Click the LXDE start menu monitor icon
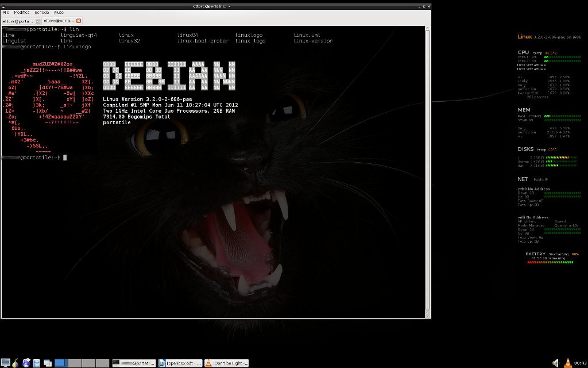588x368 pixels. pos(5,363)
